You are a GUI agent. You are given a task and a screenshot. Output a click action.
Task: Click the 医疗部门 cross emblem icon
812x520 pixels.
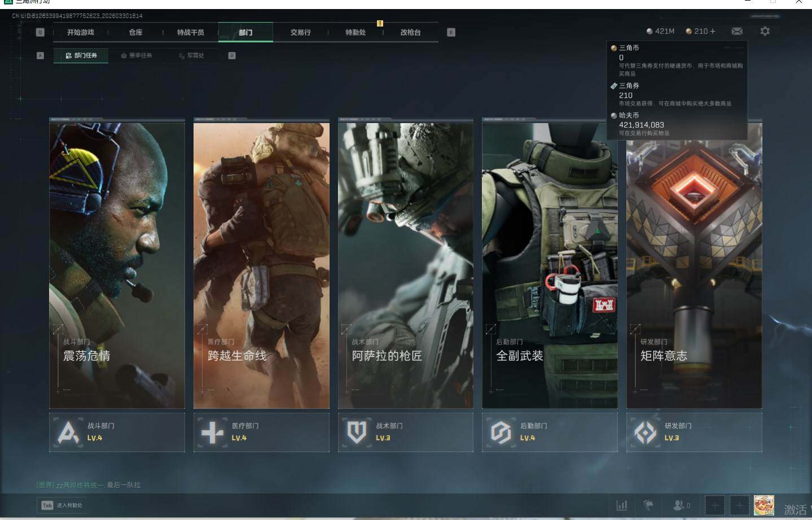pos(213,433)
